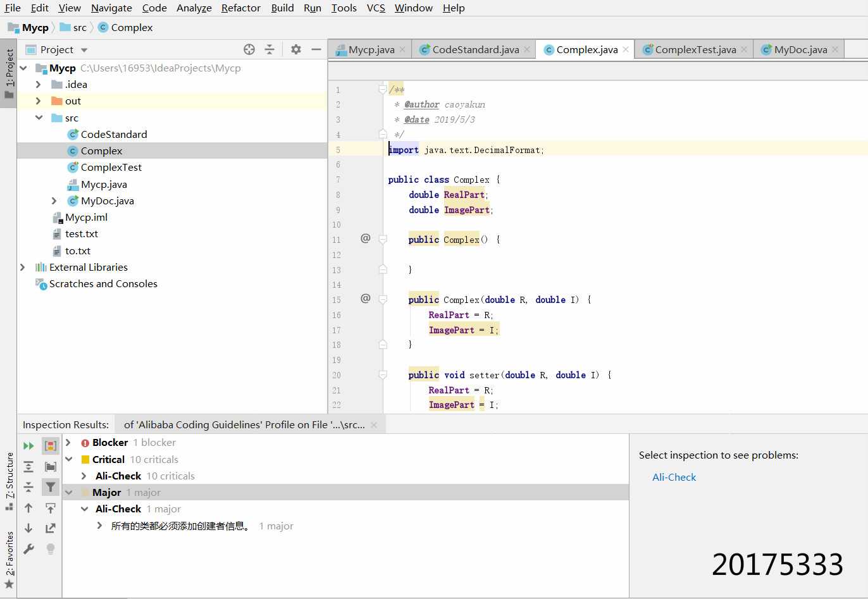
Task: Fold the Javadoc comment on line 1
Action: [383, 89]
